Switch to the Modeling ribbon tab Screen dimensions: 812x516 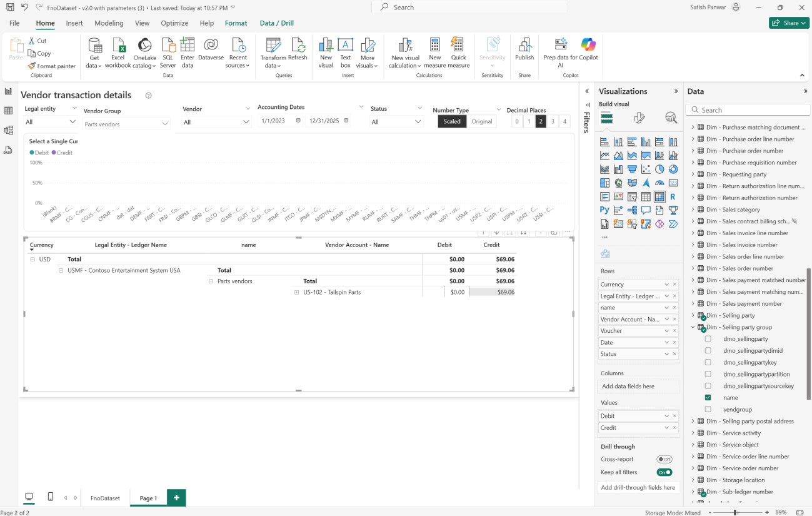pos(109,23)
